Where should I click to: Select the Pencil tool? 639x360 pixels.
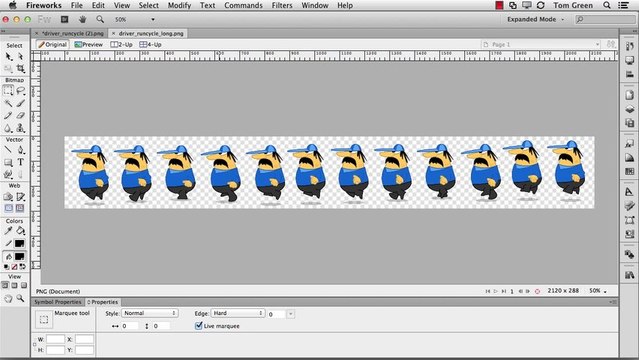9,116
